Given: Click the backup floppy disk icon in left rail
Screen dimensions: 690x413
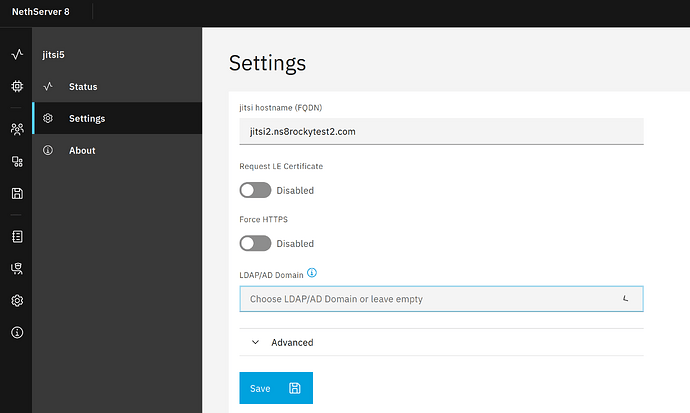Looking at the screenshot, I should coord(16,193).
